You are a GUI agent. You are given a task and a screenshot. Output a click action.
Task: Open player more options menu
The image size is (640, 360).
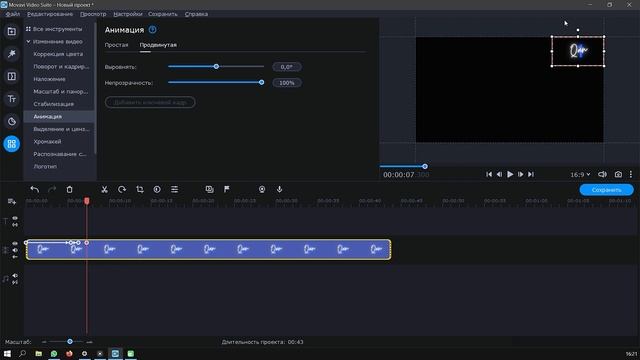tap(631, 174)
